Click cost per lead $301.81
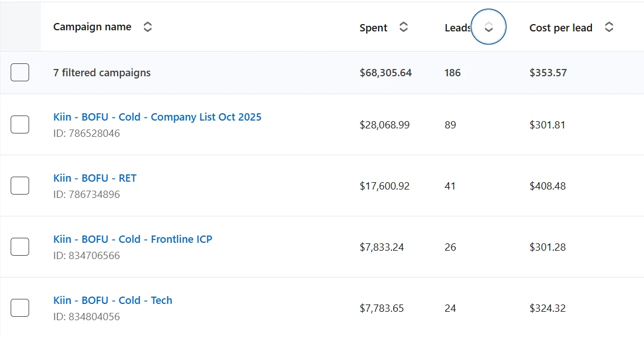Viewport: 644px width, 337px height. (x=548, y=124)
